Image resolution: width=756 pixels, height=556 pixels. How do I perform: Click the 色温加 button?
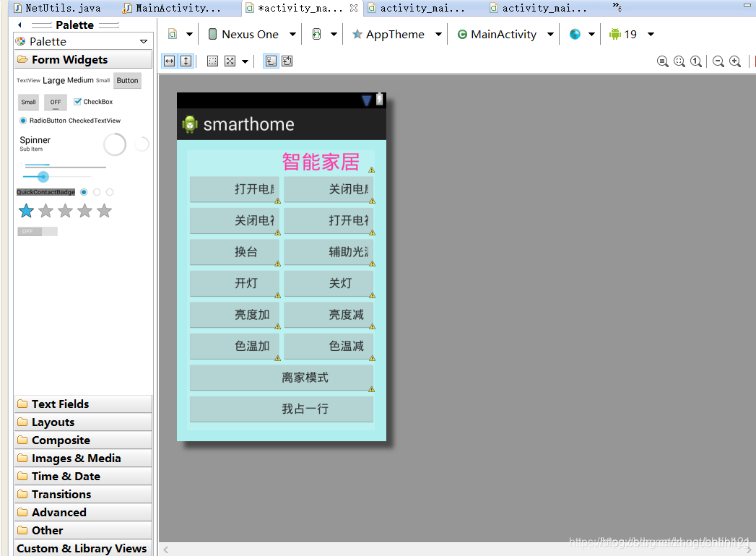click(235, 346)
